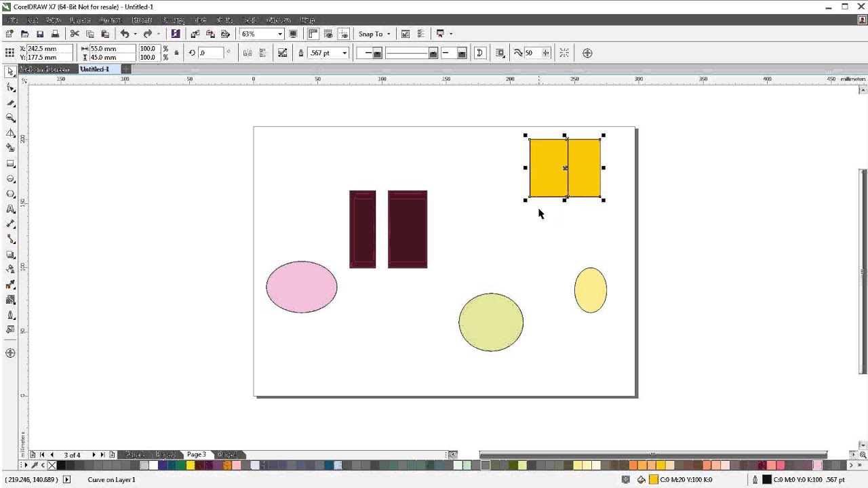Click the Import icon
Viewport: 868px width, 488px height.
click(x=195, y=34)
